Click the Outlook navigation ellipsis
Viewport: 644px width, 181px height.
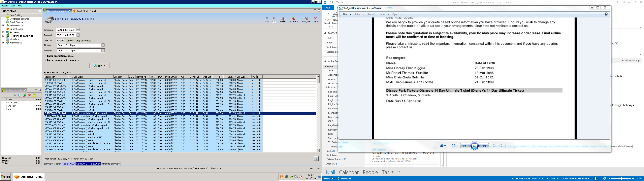click(x=399, y=172)
